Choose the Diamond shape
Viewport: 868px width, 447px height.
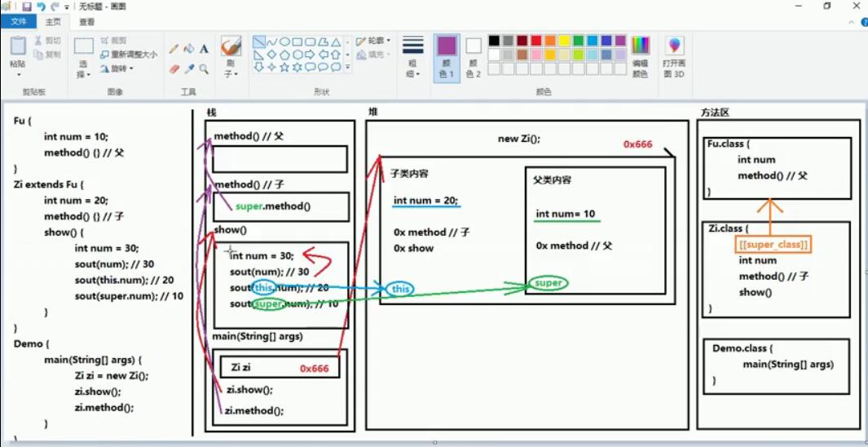point(271,55)
